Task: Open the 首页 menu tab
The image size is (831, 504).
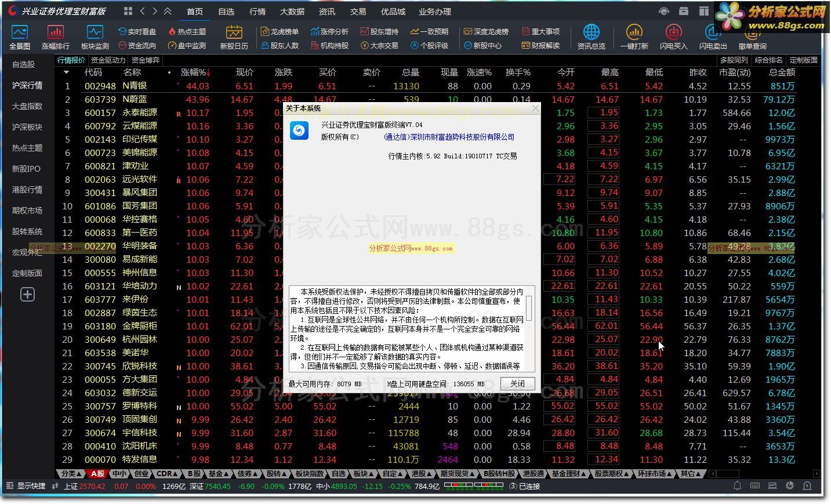Action: tap(195, 12)
